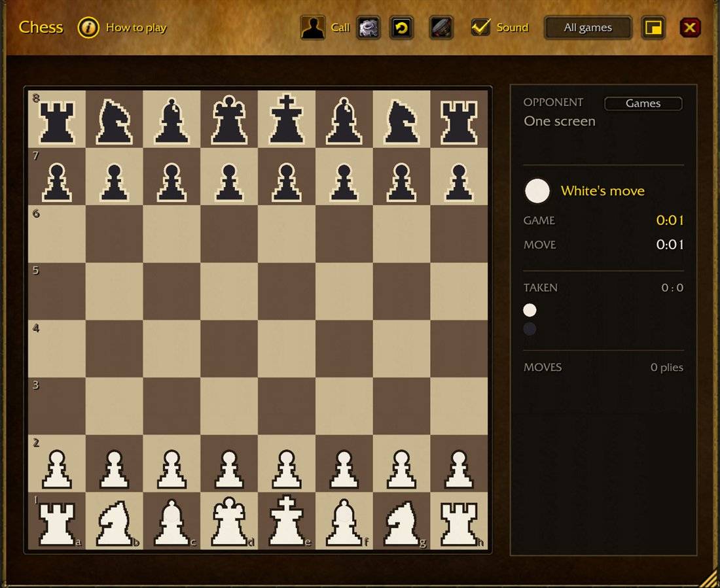Click the TAKEN score 0 : 0

coord(672,288)
